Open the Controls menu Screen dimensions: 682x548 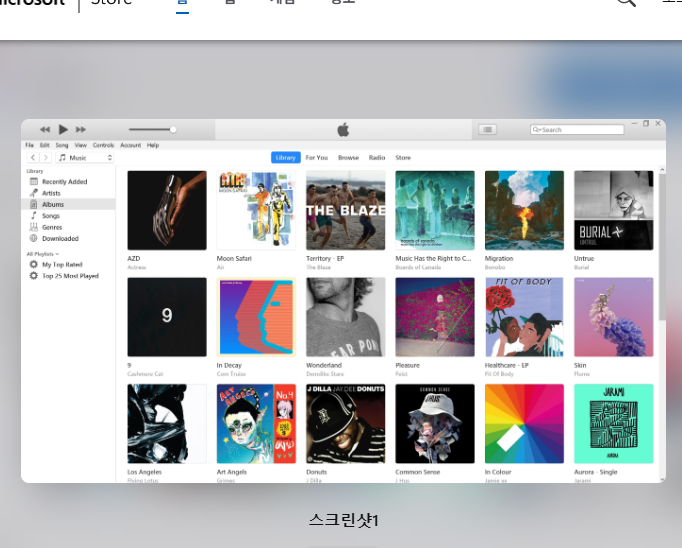[x=104, y=145]
